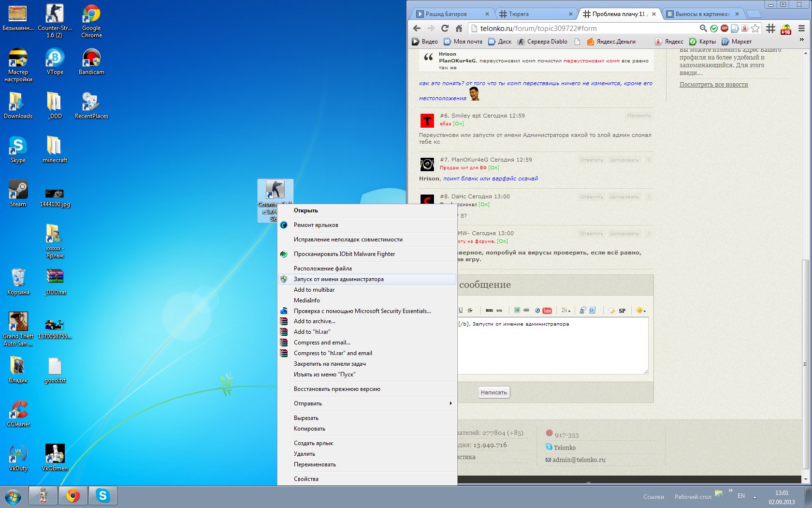Open Skype desktop shortcut

point(18,149)
